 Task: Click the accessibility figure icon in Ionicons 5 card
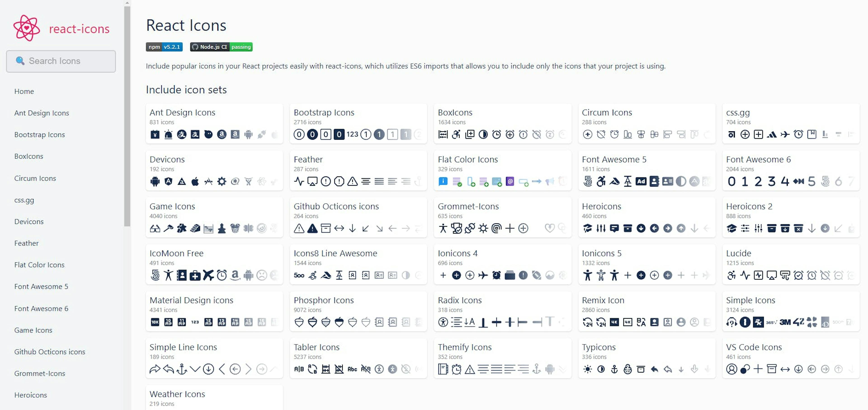coord(587,275)
